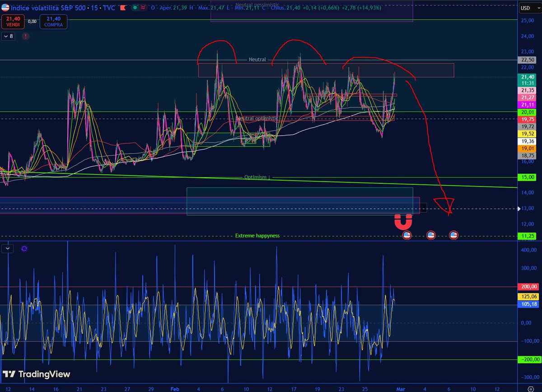Click the TVC exchange label
This screenshot has height=392, width=542.
click(109, 8)
